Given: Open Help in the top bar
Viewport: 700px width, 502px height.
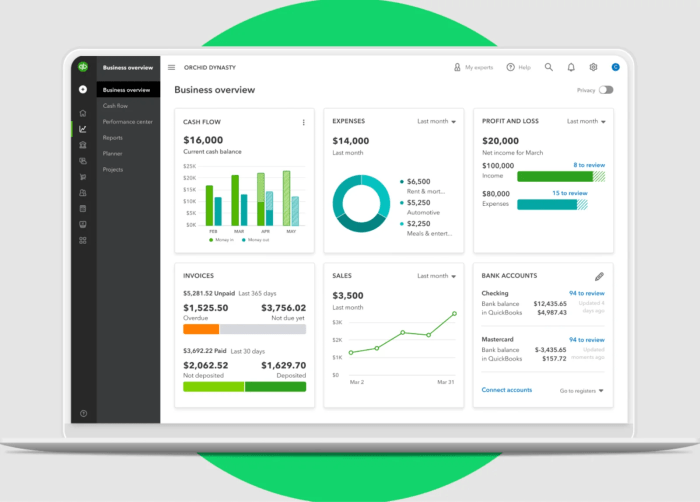Looking at the screenshot, I should (519, 67).
